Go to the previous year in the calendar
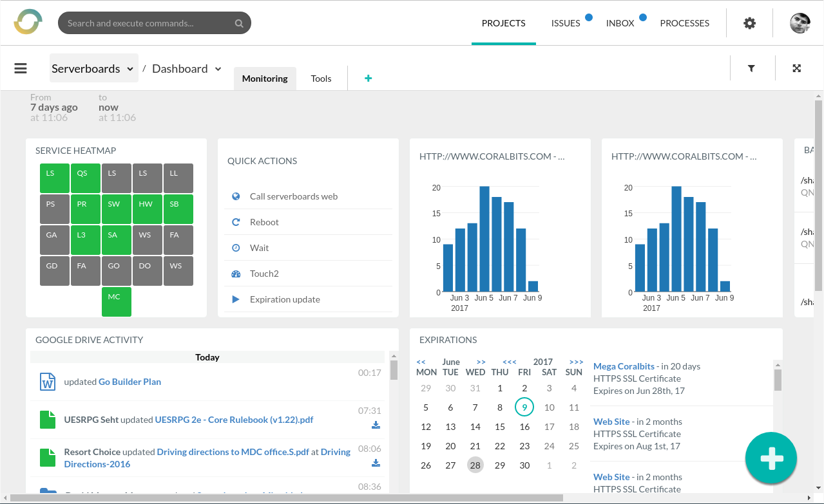This screenshot has width=824, height=504. pyautogui.click(x=510, y=362)
